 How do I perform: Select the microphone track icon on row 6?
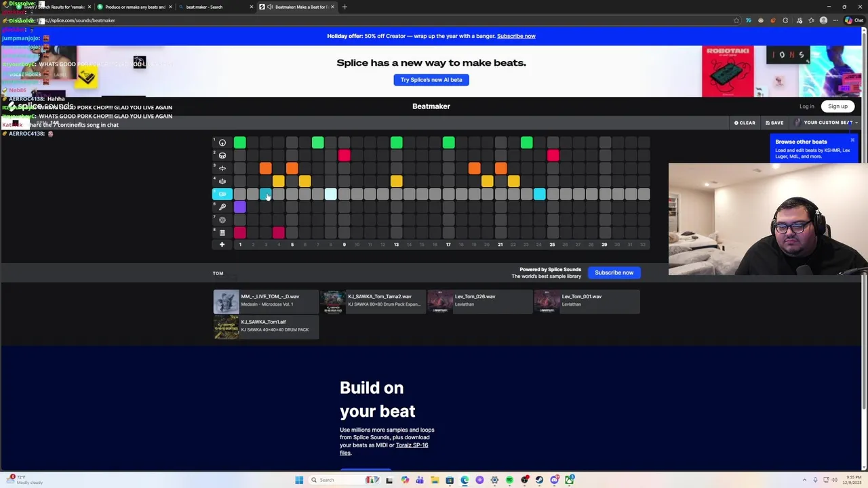pyautogui.click(x=222, y=207)
